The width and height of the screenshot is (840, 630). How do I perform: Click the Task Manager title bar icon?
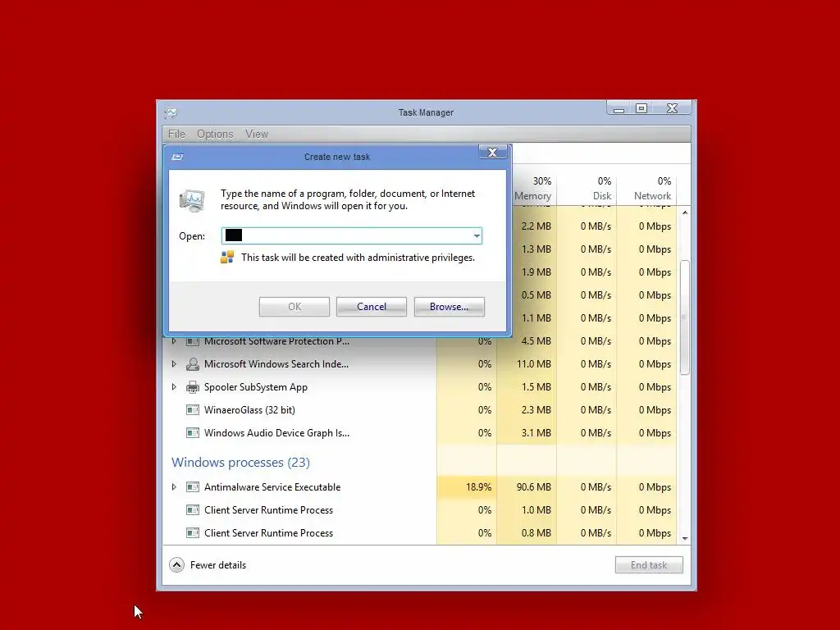171,112
